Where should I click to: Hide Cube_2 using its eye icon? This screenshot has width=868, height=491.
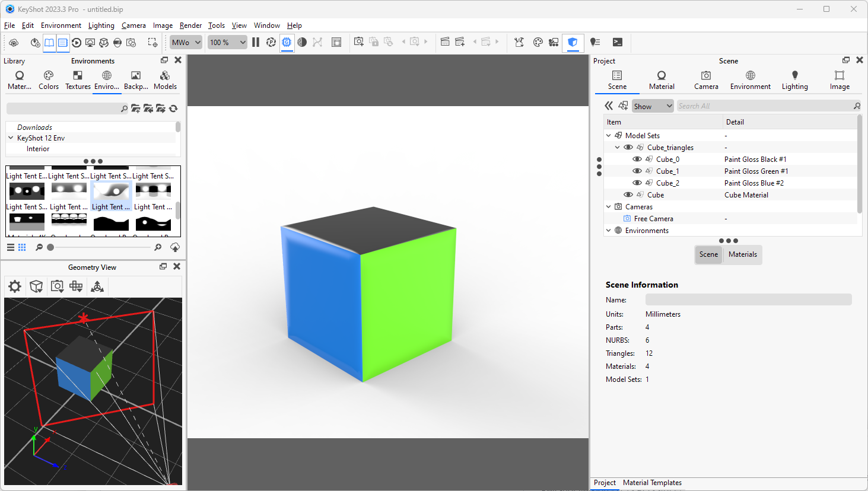coord(637,183)
